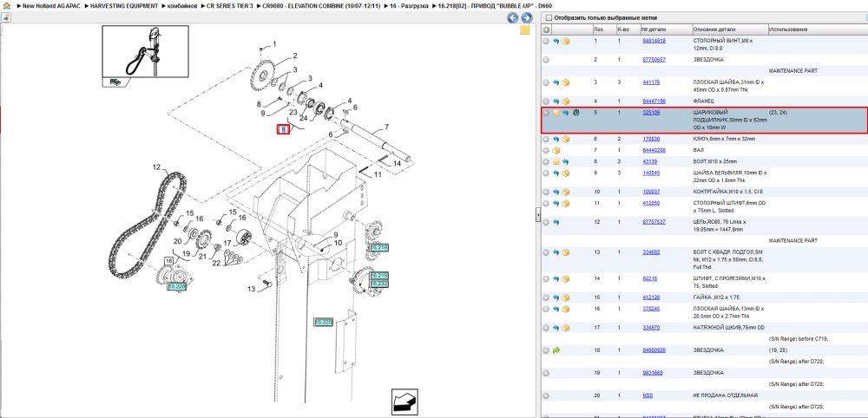The width and height of the screenshot is (868, 418).
Task: Open part number link 84980926
Action: (654, 350)
